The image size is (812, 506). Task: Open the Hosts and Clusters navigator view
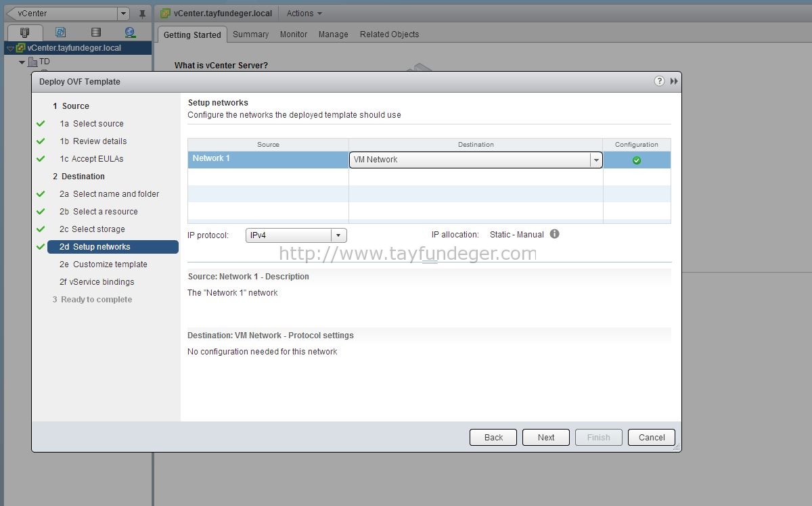[25, 32]
